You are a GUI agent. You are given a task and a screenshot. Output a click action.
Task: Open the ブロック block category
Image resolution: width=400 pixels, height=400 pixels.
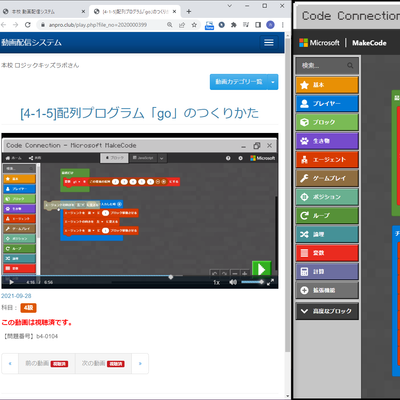327,122
